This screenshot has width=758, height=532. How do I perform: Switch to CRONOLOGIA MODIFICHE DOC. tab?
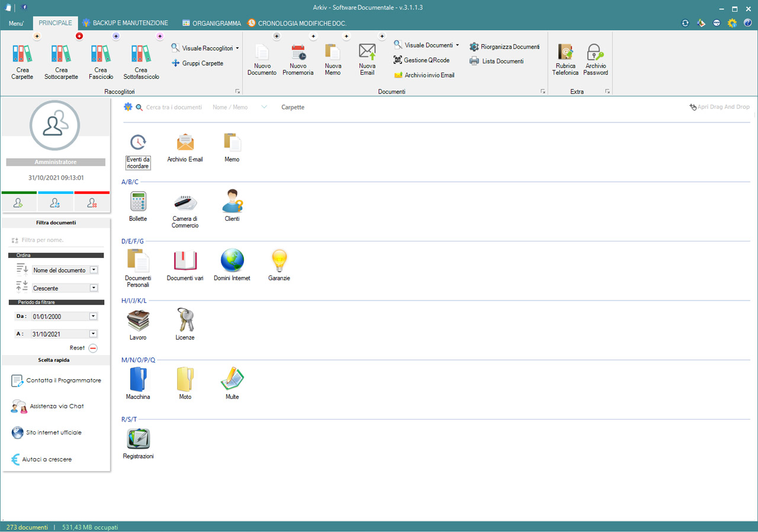(x=297, y=23)
